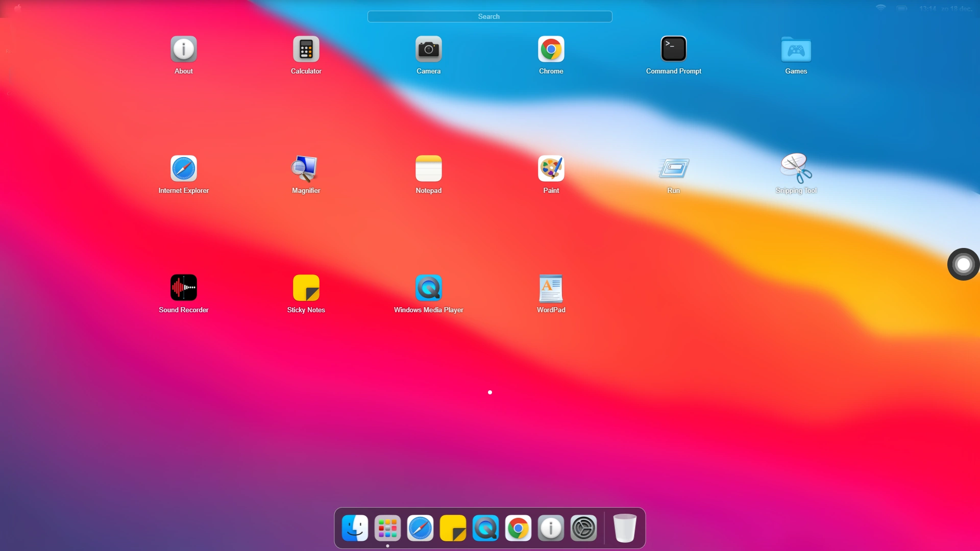Open the Trash from the dock
The width and height of the screenshot is (980, 551).
point(625,528)
